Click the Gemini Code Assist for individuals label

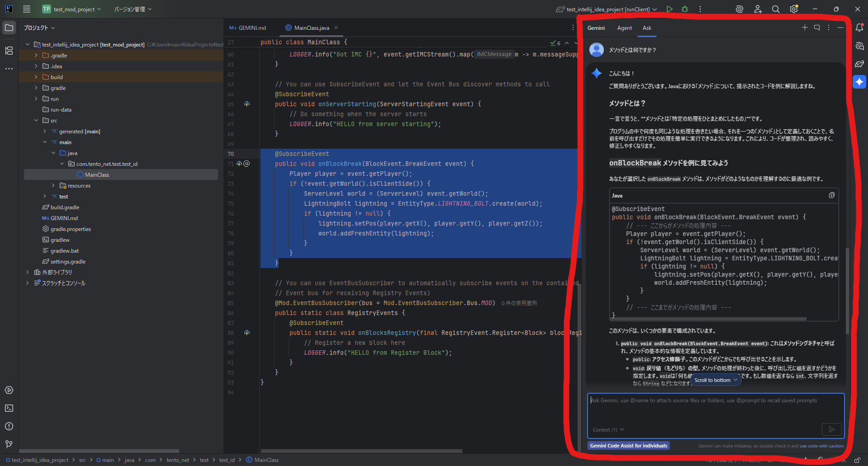628,446
